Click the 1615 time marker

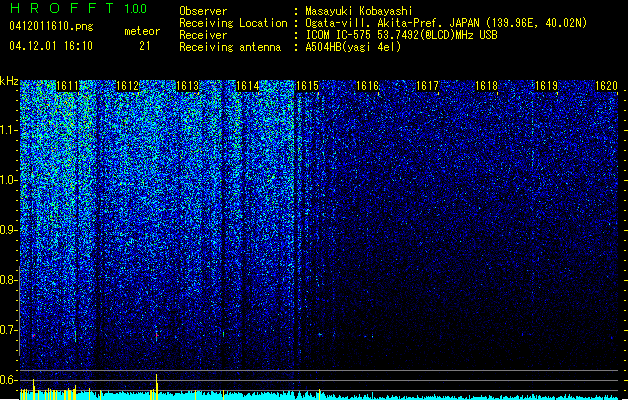pos(307,86)
